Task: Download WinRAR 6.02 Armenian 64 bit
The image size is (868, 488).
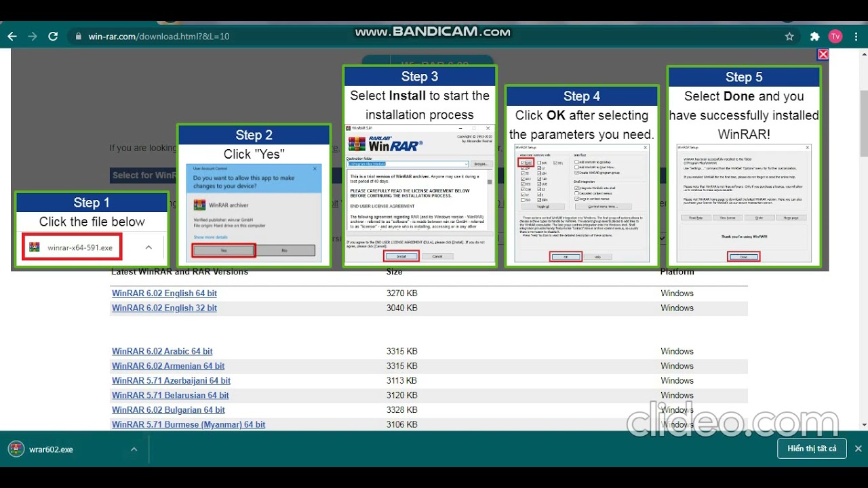Action: (x=168, y=366)
